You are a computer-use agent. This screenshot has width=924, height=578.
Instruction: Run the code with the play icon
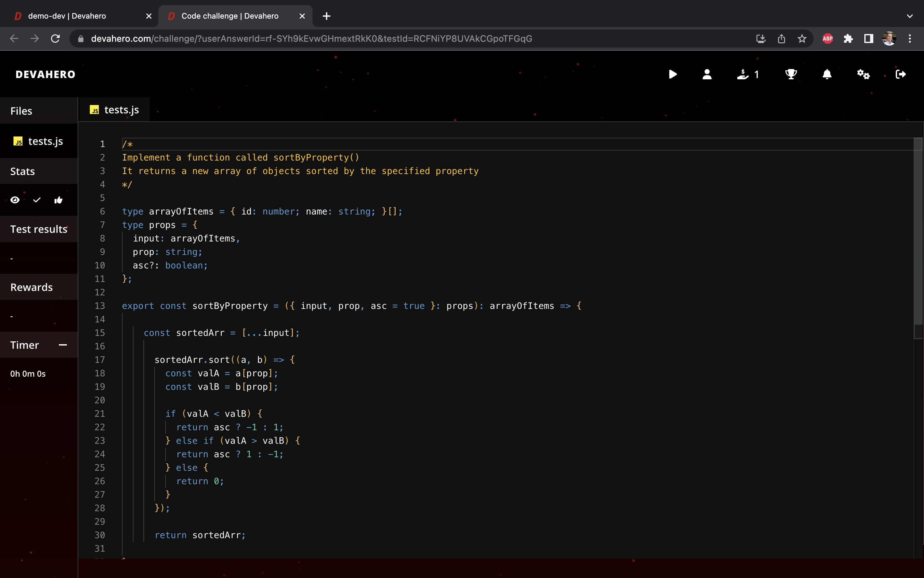[673, 74]
